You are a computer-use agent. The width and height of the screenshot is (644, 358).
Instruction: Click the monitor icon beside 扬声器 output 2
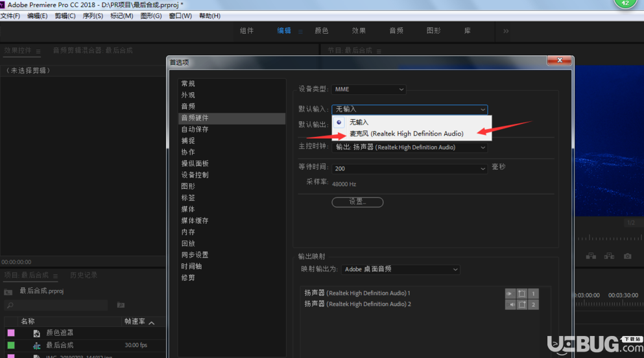click(x=521, y=305)
